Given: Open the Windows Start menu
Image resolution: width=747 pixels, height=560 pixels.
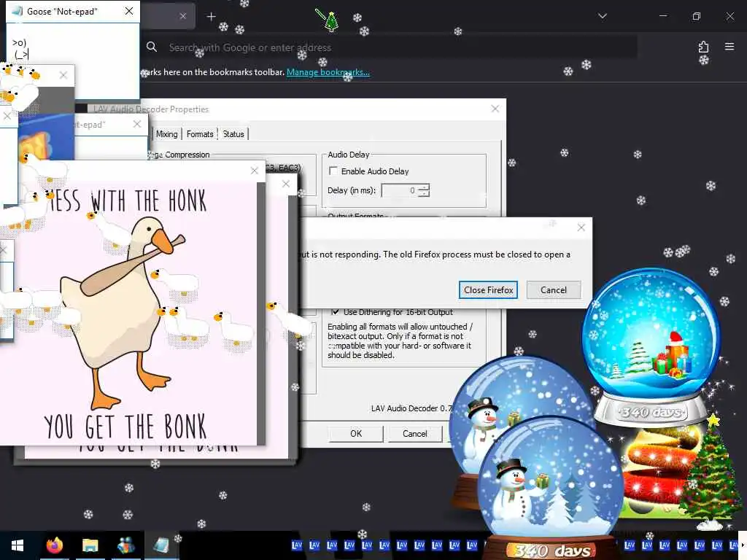Looking at the screenshot, I should click(x=18, y=545).
